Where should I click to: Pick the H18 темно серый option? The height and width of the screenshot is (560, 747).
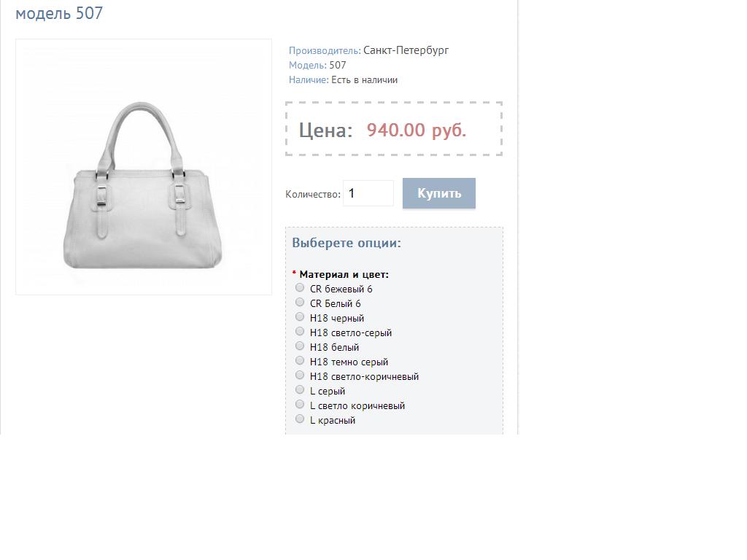(x=300, y=360)
